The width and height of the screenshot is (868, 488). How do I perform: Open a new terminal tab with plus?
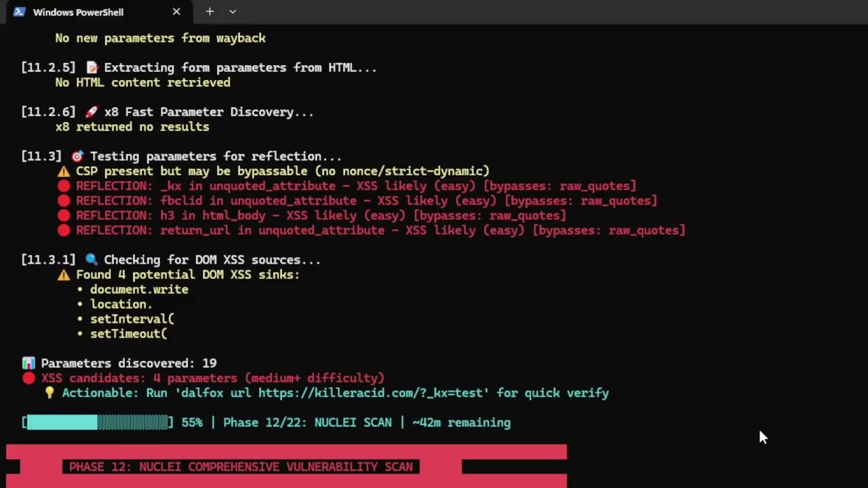[x=210, y=12]
